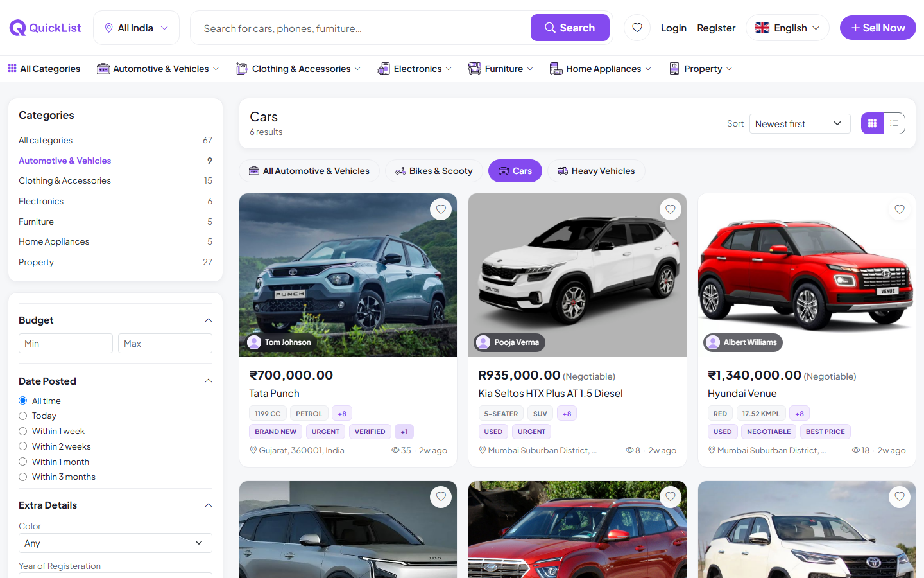Click the Budget Min input

[x=65, y=344]
